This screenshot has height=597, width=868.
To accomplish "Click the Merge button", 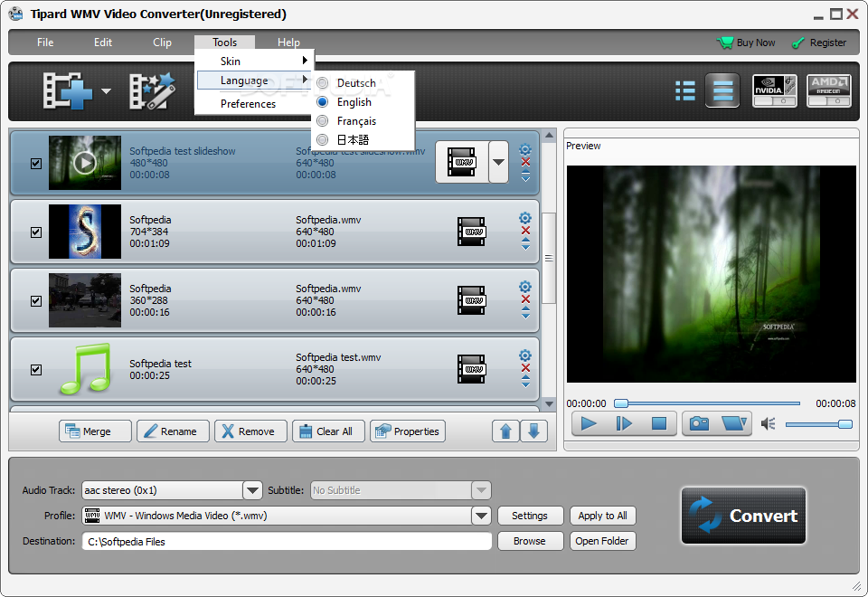I will [x=95, y=431].
